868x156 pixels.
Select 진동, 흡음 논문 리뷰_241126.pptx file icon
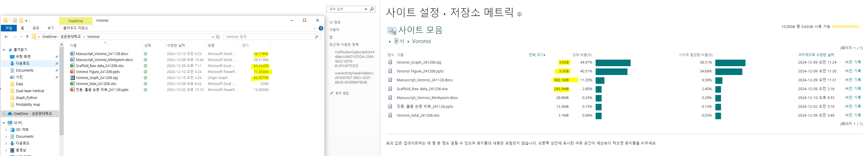[72, 90]
